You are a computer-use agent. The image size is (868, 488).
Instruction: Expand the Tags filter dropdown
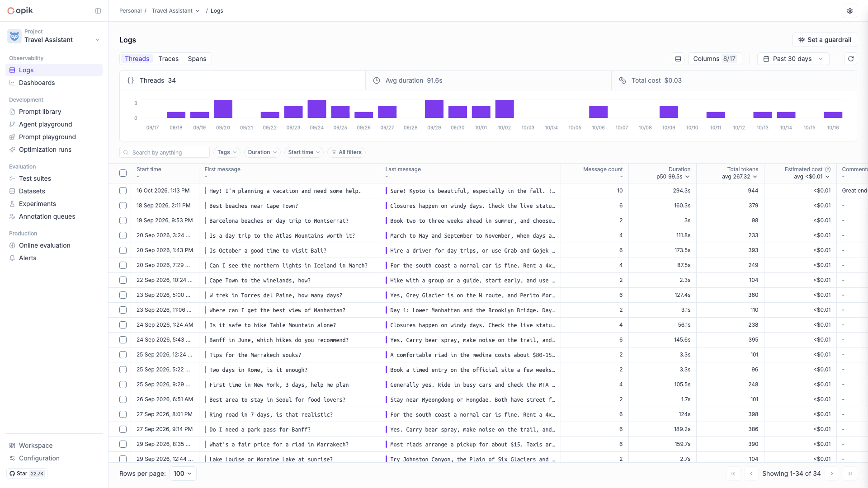click(x=227, y=152)
